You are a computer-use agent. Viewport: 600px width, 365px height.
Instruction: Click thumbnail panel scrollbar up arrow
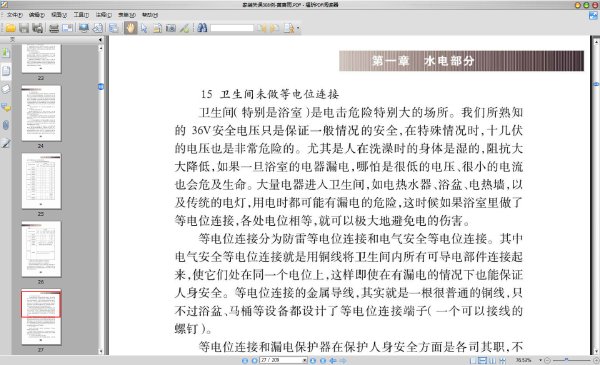click(101, 48)
